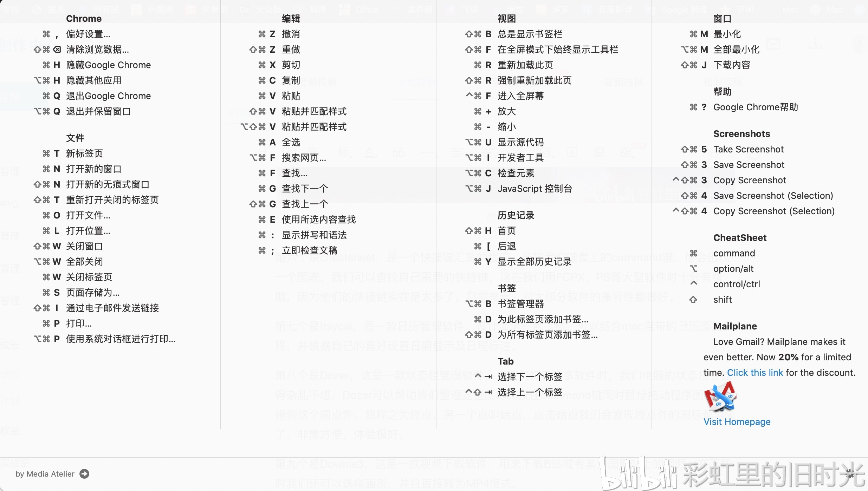Click the shift arrow icon

(693, 299)
